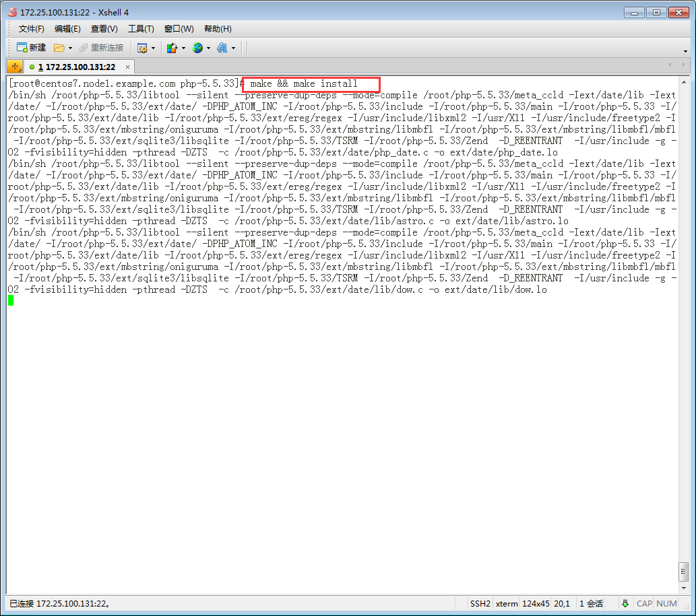The image size is (696, 616).
Task: Click the globe encoding toolbar icon
Action: coord(197,48)
